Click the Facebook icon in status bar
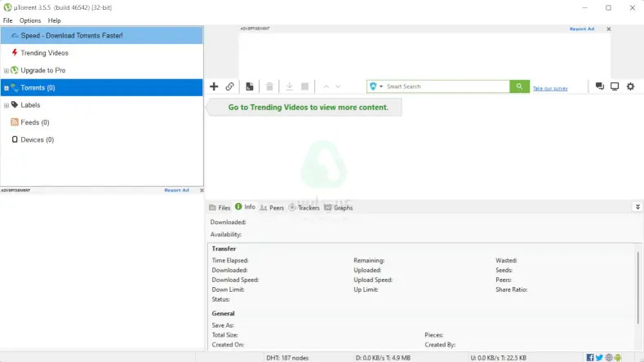This screenshot has width=644, height=362. [590, 357]
